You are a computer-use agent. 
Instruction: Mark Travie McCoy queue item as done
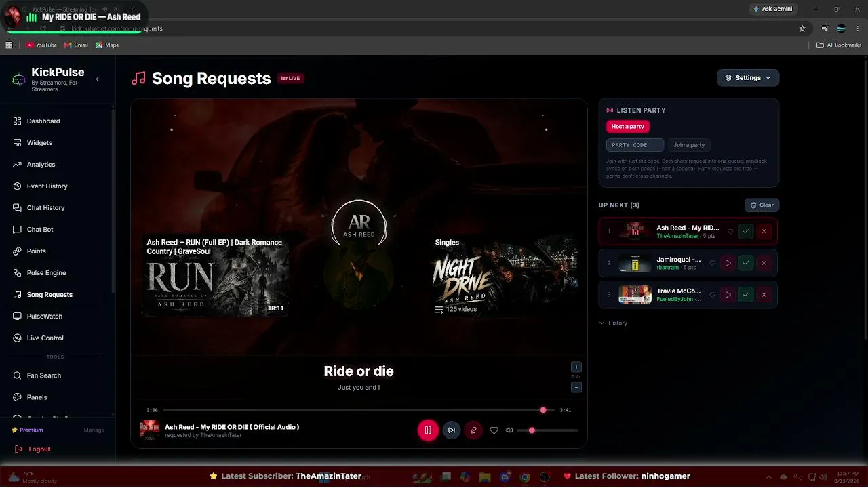click(x=746, y=295)
